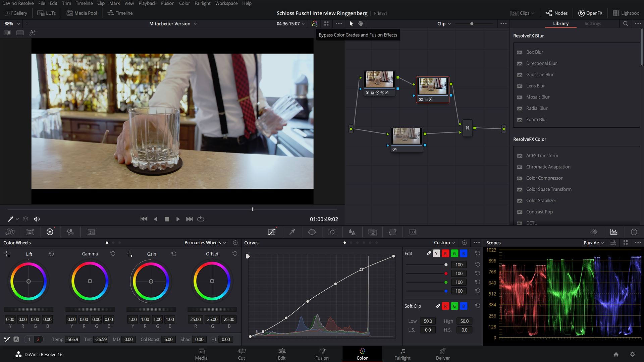
Task: Toggle Soft Clip channel link icon
Action: tap(438, 306)
